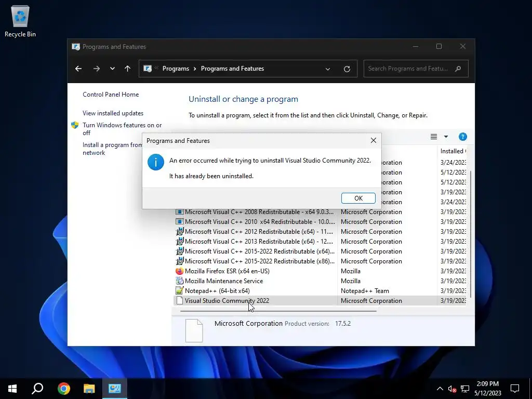Click the blank icon of Visual Studio Community
Viewport: 532px width, 399px height.
coord(179,301)
